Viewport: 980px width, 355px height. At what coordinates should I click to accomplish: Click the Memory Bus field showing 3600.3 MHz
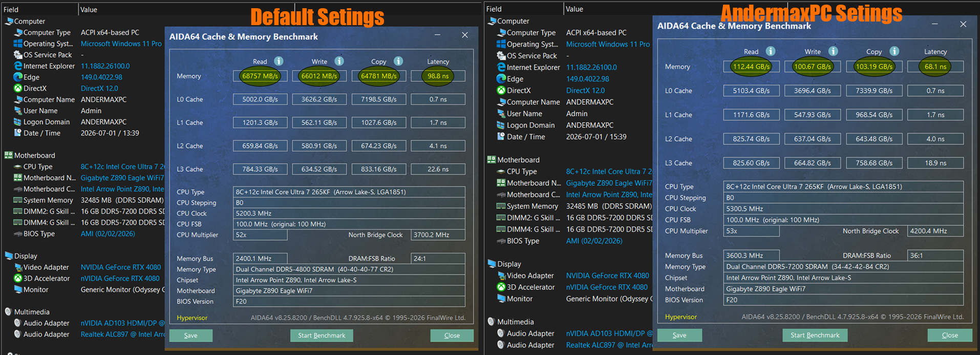coord(751,256)
